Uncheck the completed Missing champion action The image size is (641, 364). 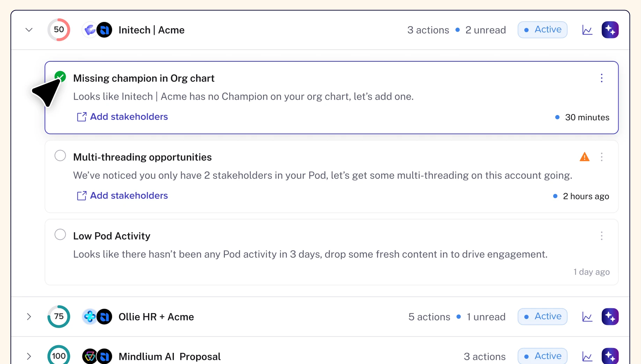[60, 76]
